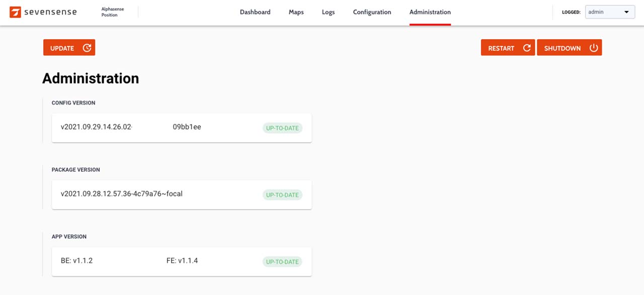Image resolution: width=644 pixels, height=295 pixels.
Task: Click the config hash 09bb1ee
Action: click(187, 127)
